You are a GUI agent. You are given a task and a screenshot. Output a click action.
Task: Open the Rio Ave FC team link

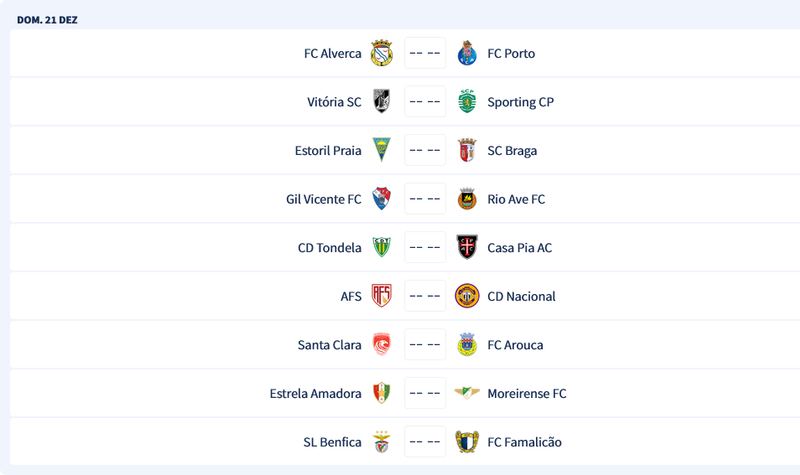(516, 199)
